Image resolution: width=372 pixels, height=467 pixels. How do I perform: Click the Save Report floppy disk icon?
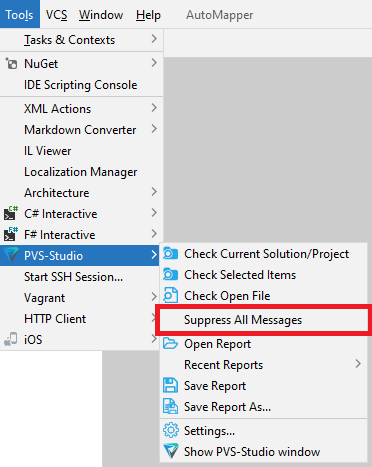pos(170,385)
